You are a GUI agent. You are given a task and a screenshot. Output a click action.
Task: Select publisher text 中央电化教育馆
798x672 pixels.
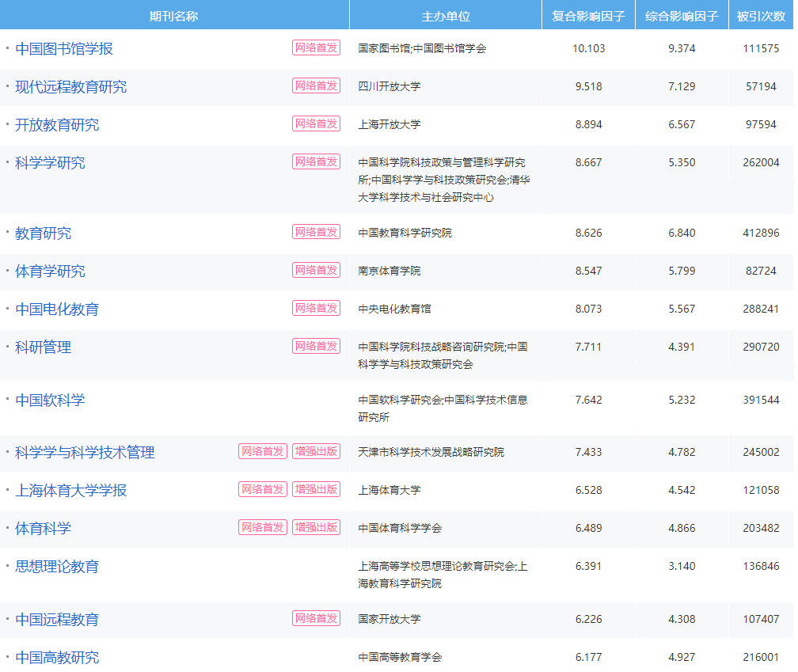(394, 309)
